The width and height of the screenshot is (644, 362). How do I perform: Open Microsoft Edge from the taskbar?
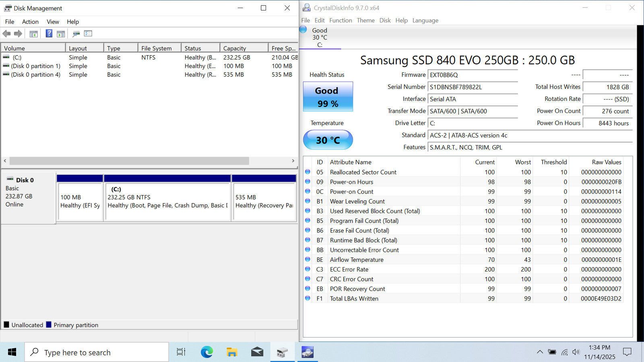(x=207, y=352)
